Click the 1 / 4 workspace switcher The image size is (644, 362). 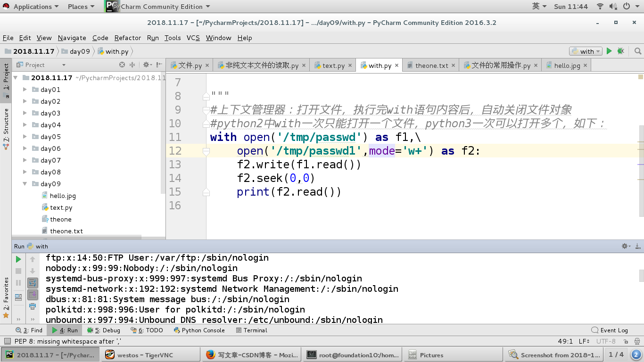[x=616, y=354]
